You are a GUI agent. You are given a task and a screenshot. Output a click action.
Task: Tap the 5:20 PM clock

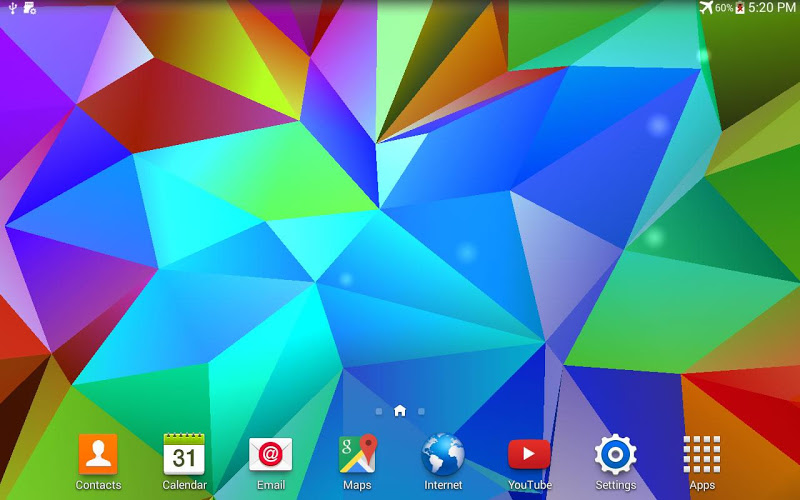point(771,8)
